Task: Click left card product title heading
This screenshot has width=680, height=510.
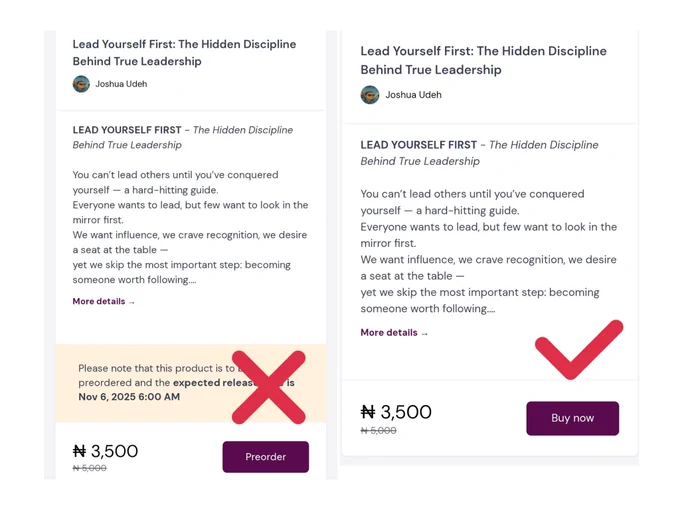Action: [x=184, y=52]
